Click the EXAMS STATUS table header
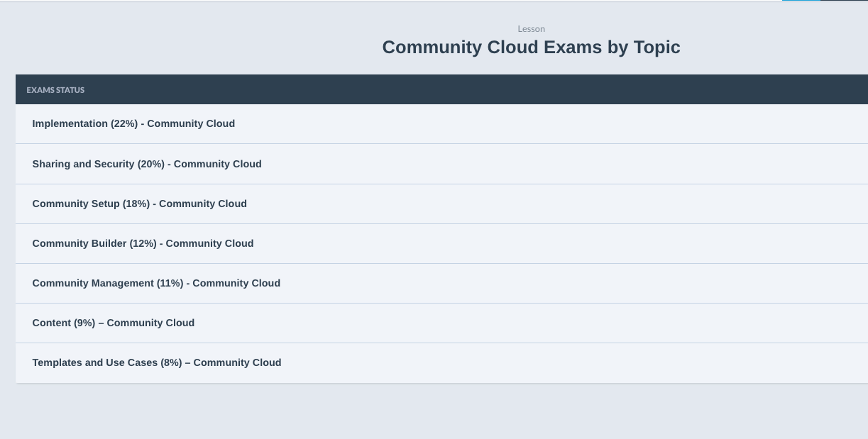The image size is (868, 439). pyautogui.click(x=55, y=90)
